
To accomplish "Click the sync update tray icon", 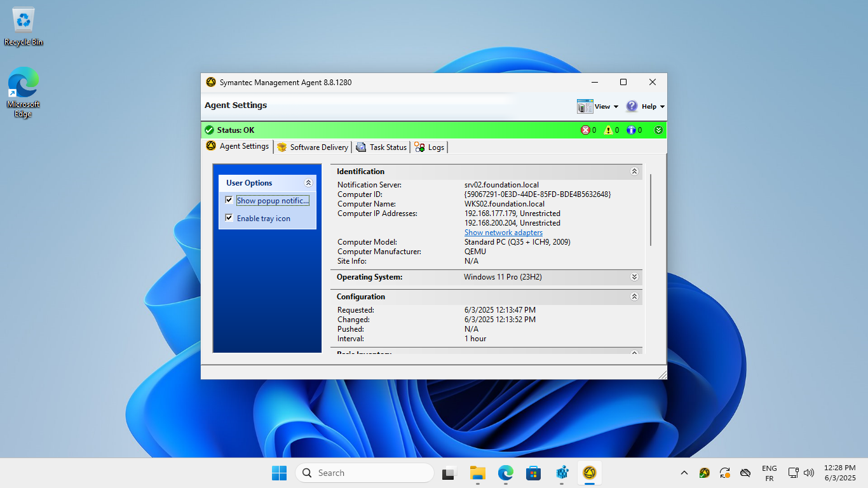I will 725,473.
